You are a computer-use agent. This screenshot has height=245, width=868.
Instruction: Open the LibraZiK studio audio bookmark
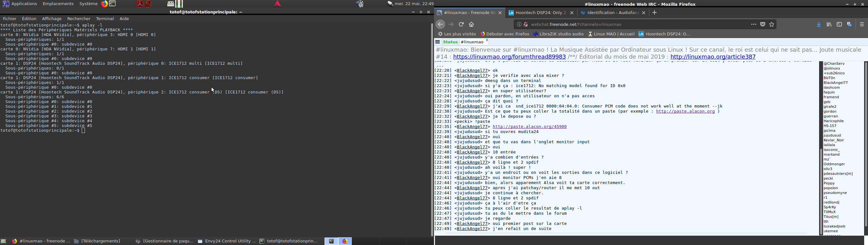(558, 34)
